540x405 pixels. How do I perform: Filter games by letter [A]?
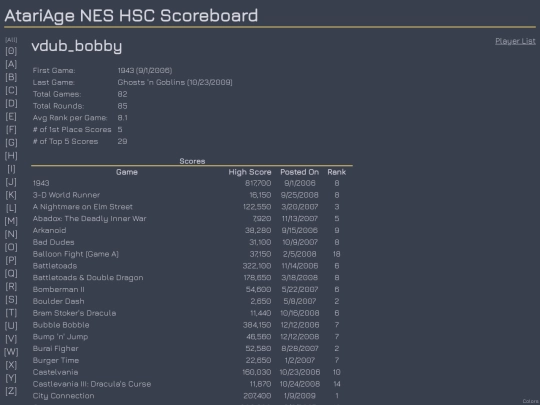coord(11,64)
